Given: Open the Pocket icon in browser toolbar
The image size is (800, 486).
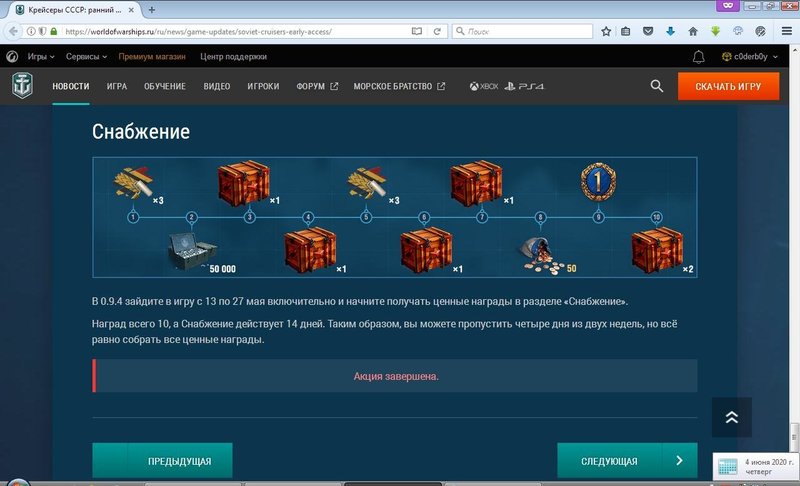Looking at the screenshot, I should 648,32.
